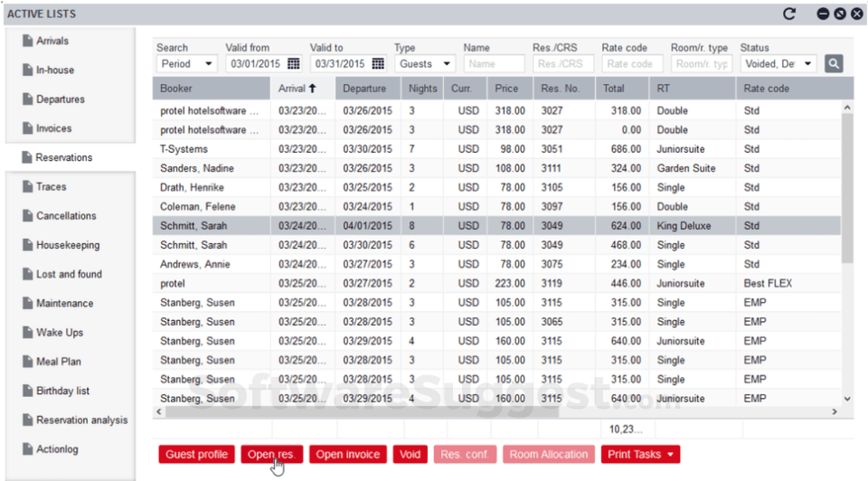The image size is (868, 481).
Task: Click the Void button
Action: (x=410, y=454)
